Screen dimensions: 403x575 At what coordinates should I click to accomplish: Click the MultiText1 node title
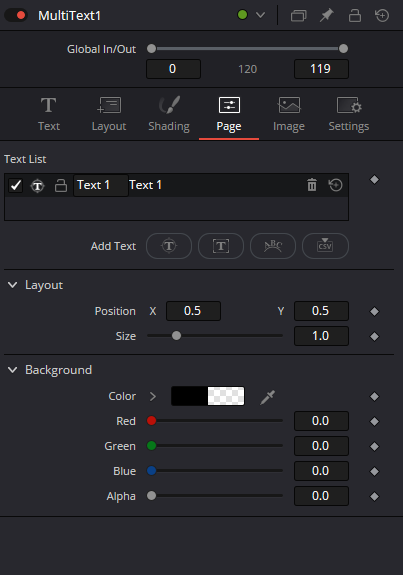(x=70, y=16)
